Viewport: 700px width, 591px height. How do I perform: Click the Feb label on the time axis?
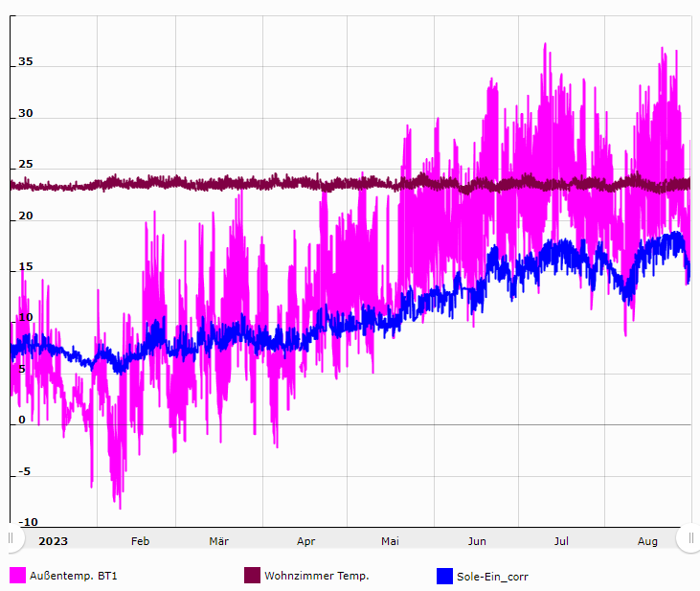[140, 541]
